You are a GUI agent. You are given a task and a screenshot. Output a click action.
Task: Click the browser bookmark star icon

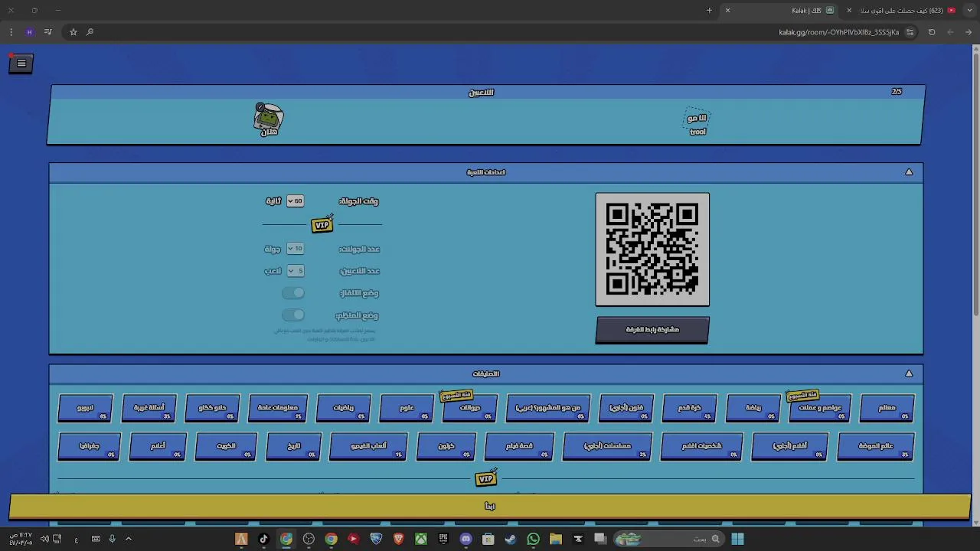[x=73, y=32]
